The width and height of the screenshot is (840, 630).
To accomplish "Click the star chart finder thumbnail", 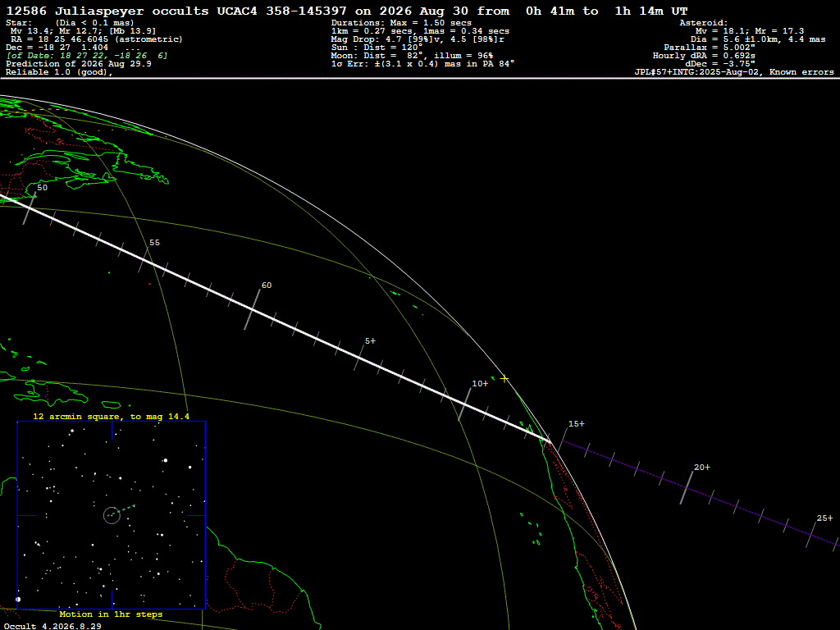I will pos(112,515).
